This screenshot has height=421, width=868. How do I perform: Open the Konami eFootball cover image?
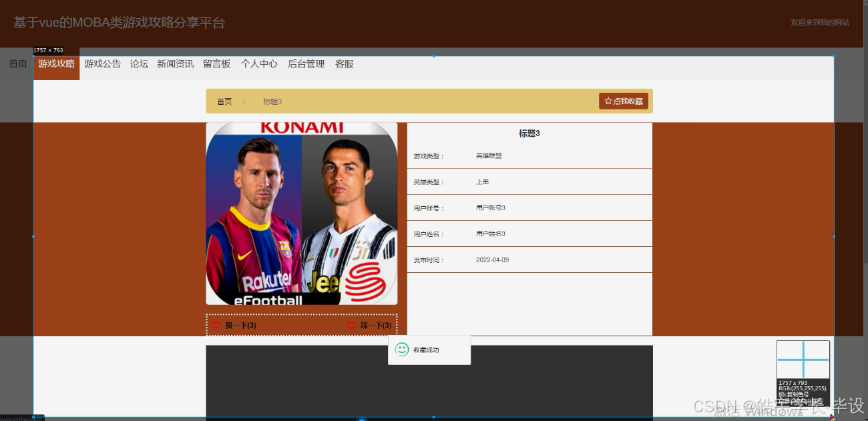(x=302, y=214)
